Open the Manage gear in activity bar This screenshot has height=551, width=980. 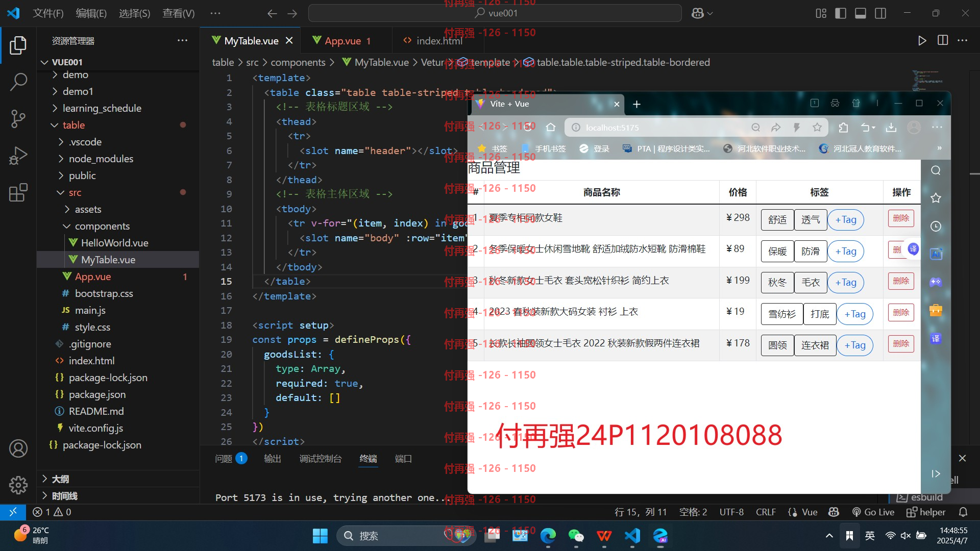[x=18, y=485]
